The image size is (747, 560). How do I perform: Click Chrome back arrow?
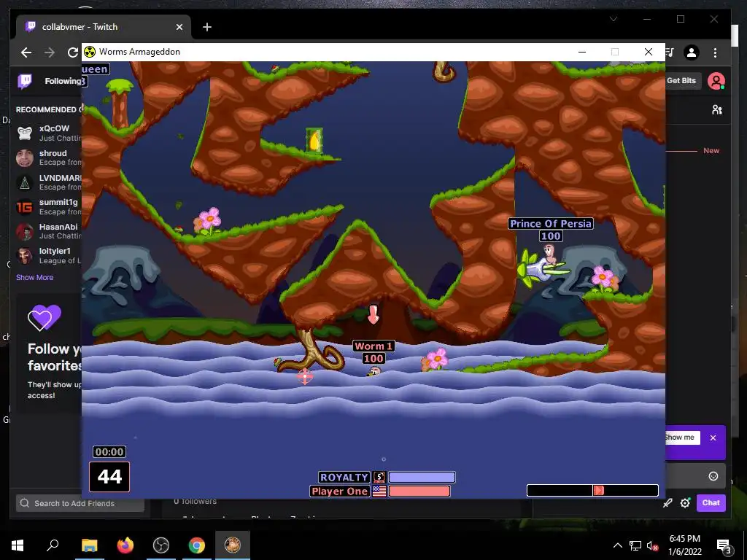tap(26, 52)
